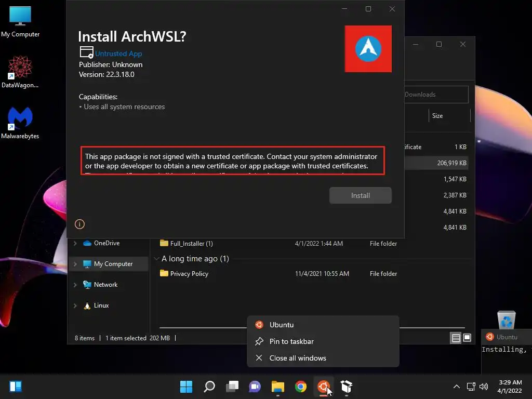The image size is (532, 399).
Task: Launch Malwarebytes desktop shortcut
Action: pos(20,123)
